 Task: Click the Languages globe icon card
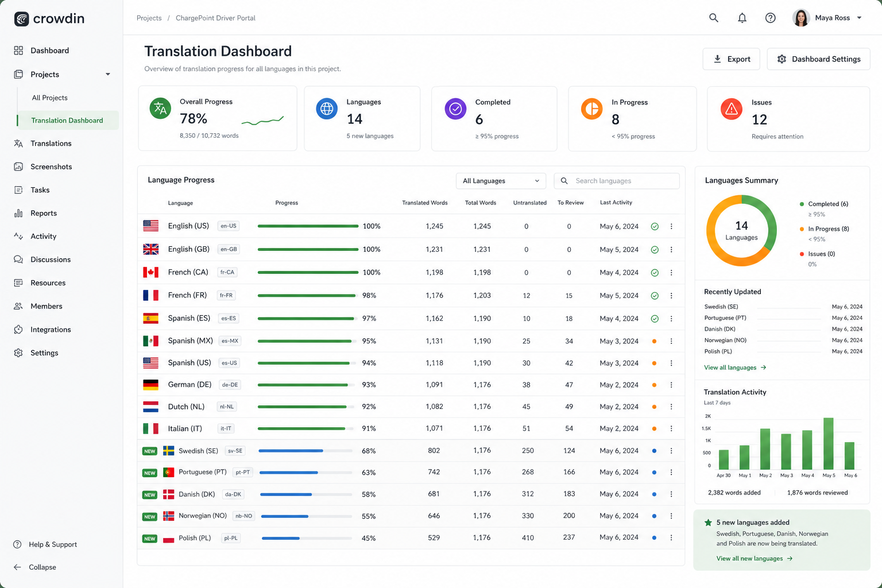pyautogui.click(x=327, y=109)
